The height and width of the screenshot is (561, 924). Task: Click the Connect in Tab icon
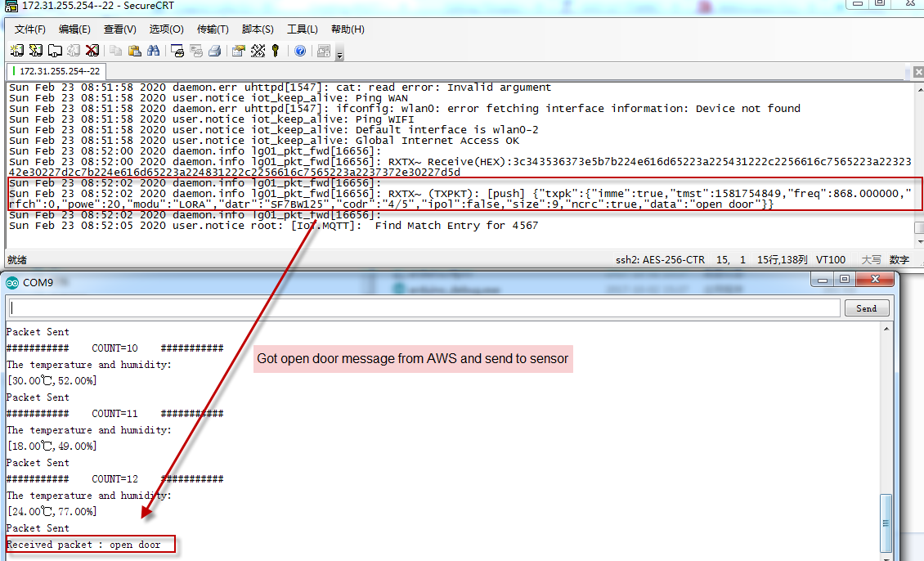coord(55,51)
